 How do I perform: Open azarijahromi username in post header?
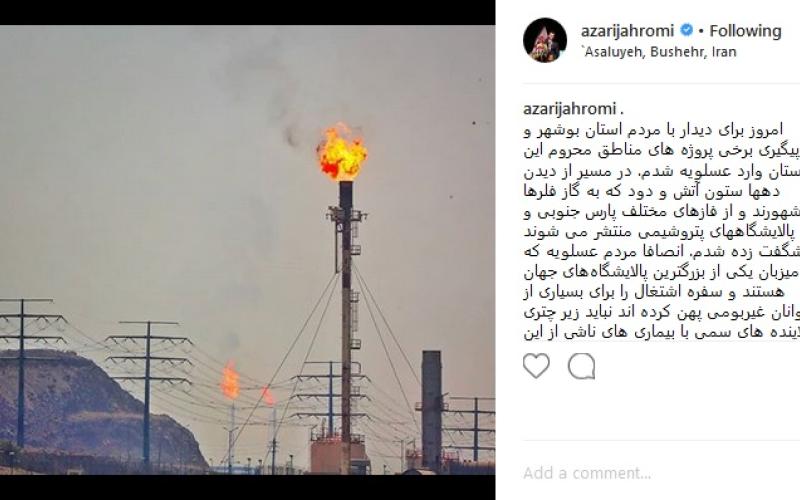pyautogui.click(x=627, y=31)
